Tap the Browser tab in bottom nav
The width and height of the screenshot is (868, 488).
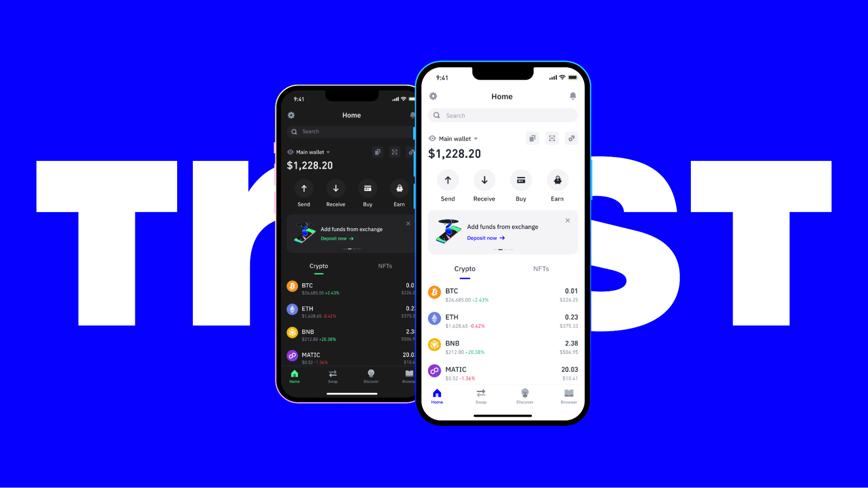pyautogui.click(x=568, y=396)
